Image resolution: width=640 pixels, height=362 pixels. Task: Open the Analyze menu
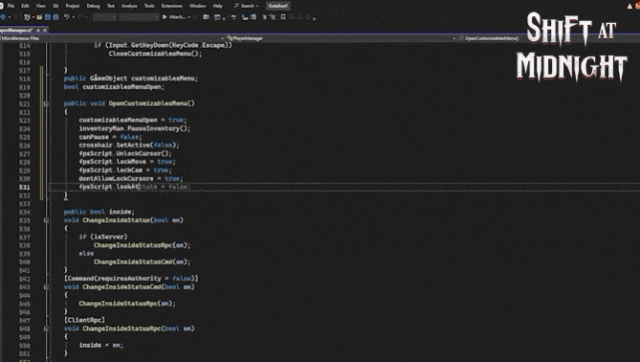(x=129, y=6)
